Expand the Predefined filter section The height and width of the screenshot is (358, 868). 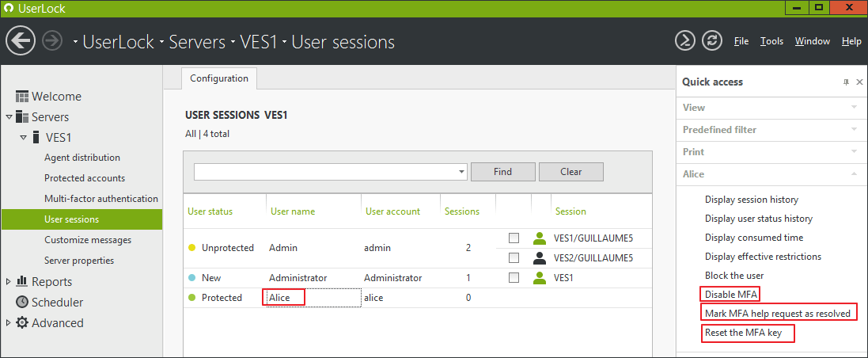click(854, 129)
